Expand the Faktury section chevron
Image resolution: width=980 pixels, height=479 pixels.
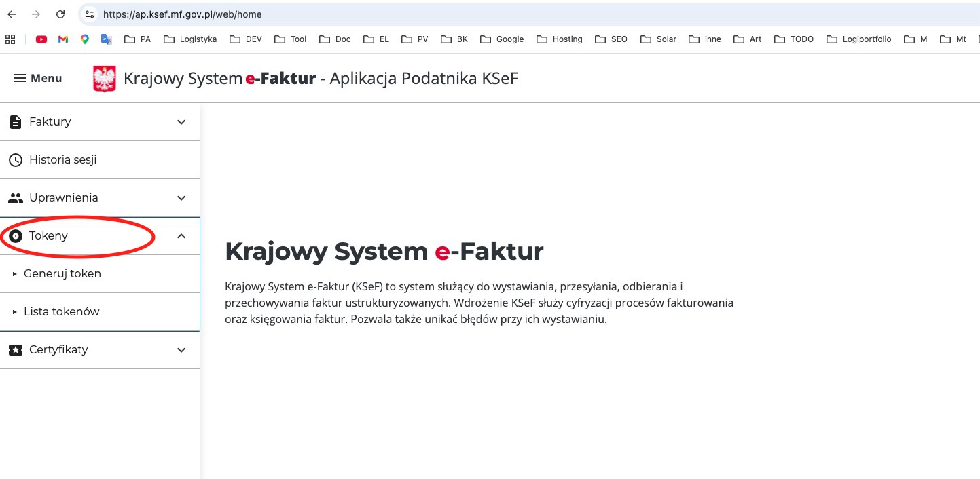(x=181, y=122)
